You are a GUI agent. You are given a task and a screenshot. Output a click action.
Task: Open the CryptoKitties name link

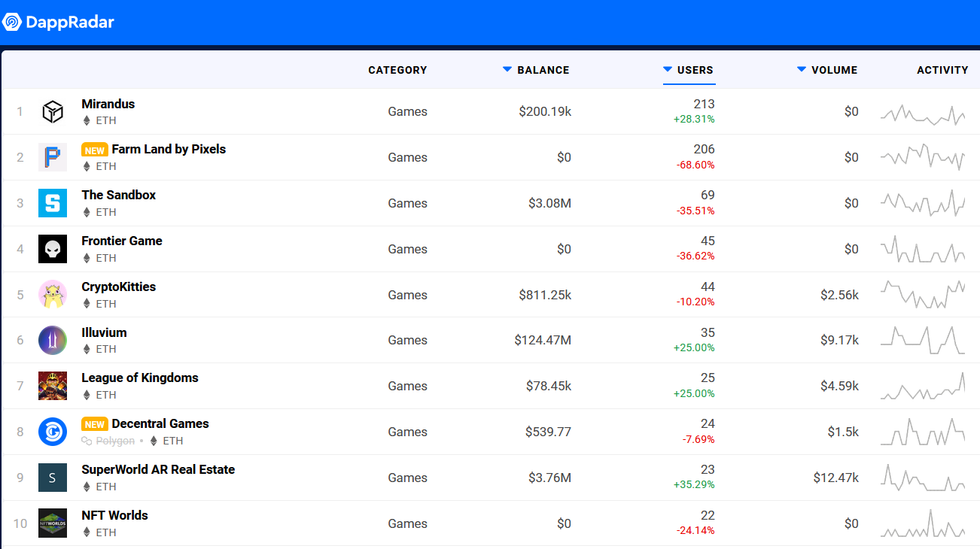(119, 287)
